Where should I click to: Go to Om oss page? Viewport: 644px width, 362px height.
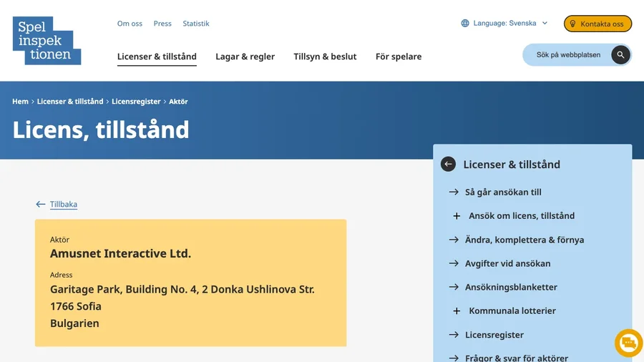pos(130,24)
